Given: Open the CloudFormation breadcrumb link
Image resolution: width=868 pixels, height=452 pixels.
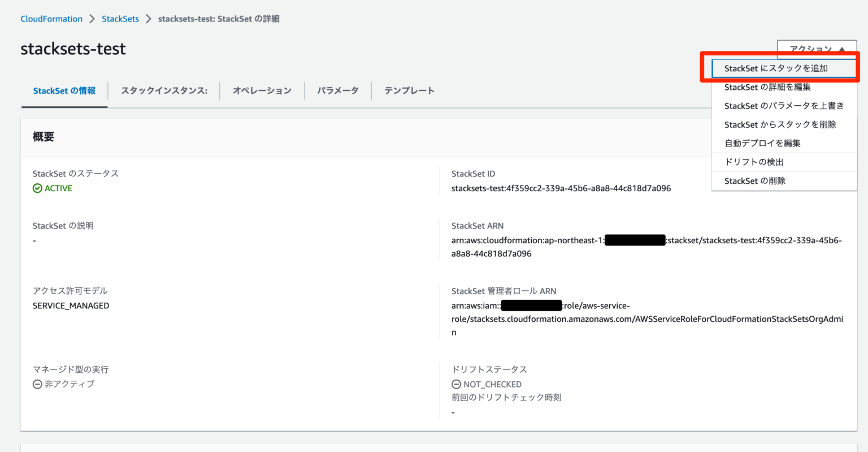Looking at the screenshot, I should pos(51,18).
